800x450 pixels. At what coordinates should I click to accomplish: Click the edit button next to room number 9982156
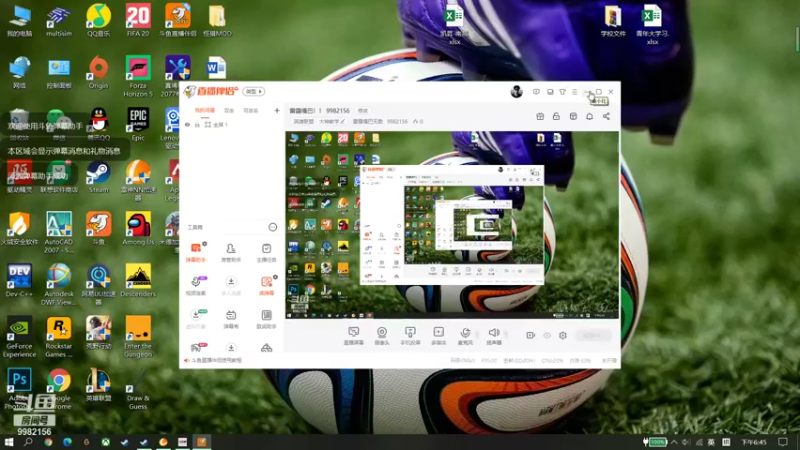pos(362,111)
